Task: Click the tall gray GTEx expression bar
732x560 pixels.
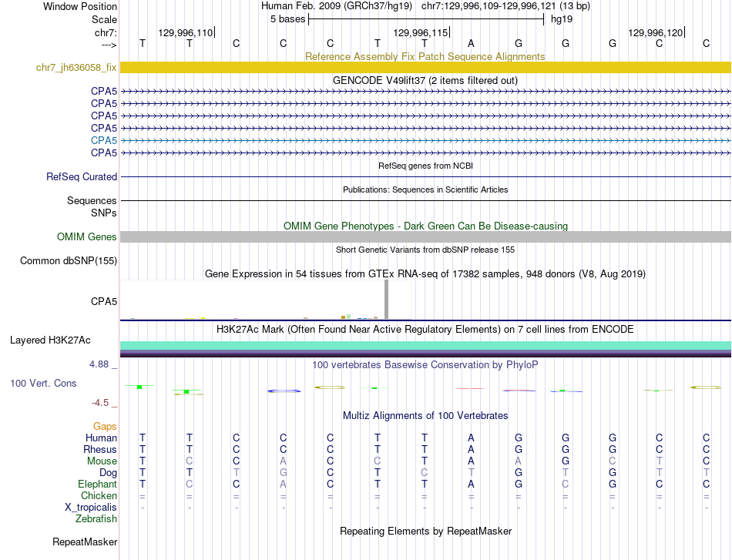Action: (386, 300)
